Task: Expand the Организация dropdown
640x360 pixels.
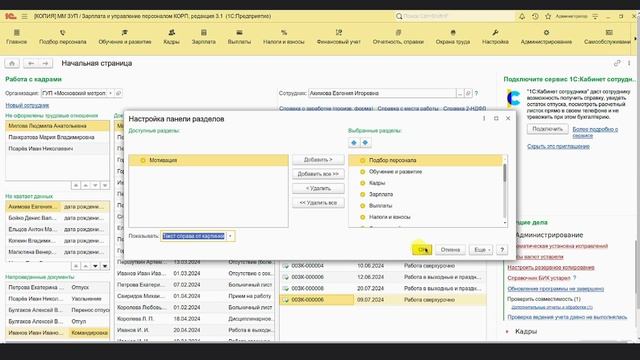Action: (x=110, y=93)
